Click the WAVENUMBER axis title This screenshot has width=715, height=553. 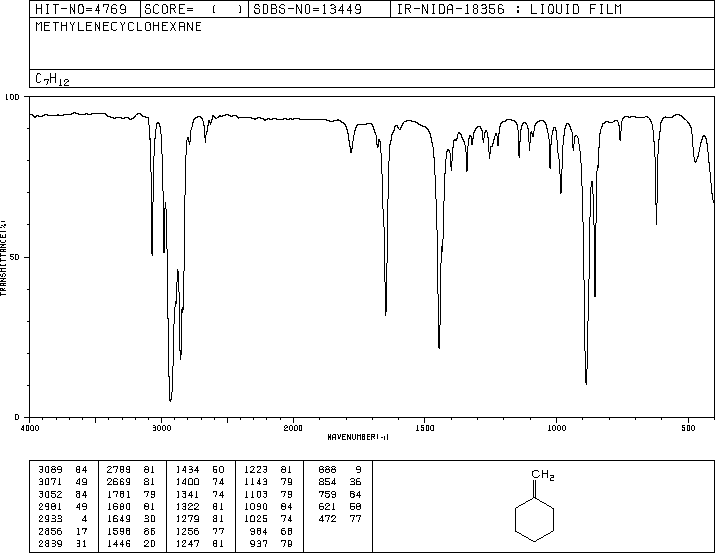(x=358, y=437)
